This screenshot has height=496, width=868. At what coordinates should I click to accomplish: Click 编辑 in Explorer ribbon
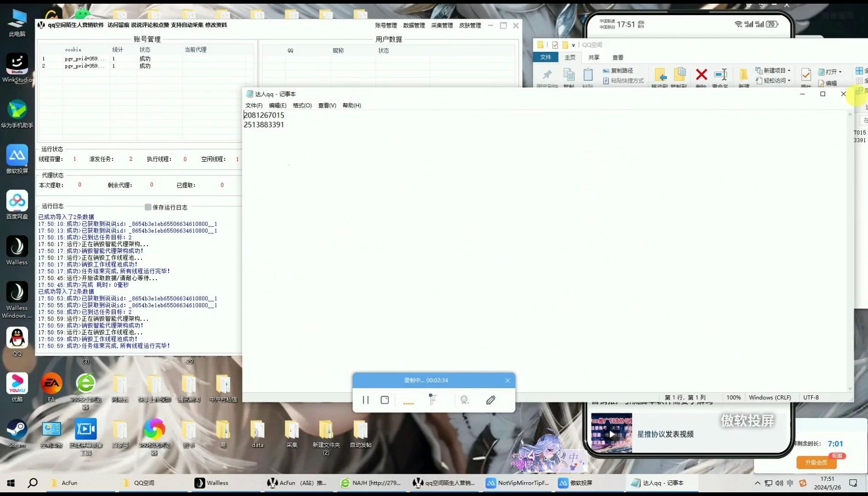[x=828, y=83]
